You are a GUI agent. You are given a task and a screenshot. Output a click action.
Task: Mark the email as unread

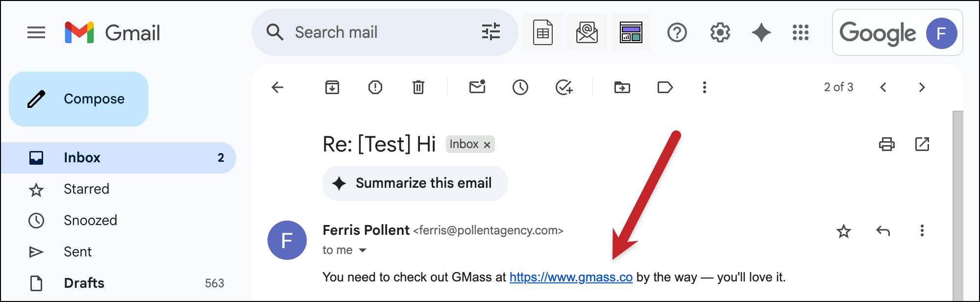pos(477,87)
